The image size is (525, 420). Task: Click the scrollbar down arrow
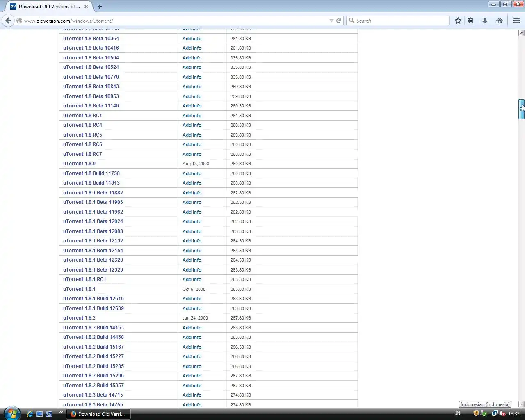tap(521, 404)
